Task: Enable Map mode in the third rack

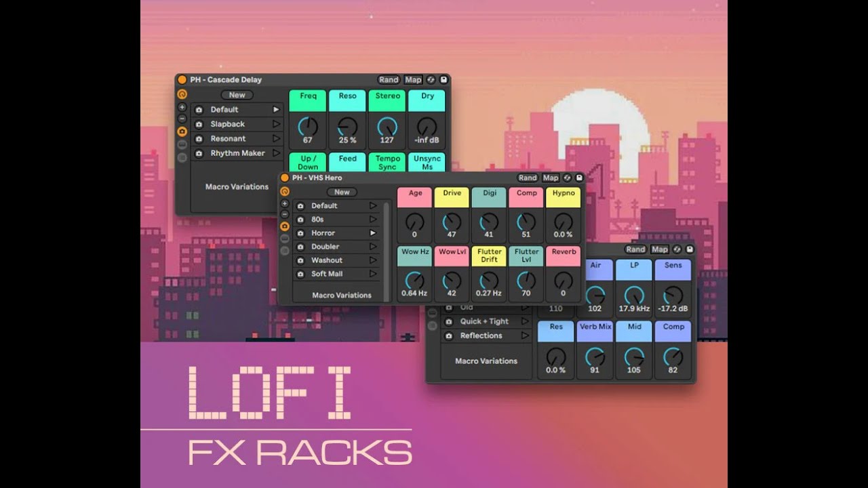Action: (660, 249)
